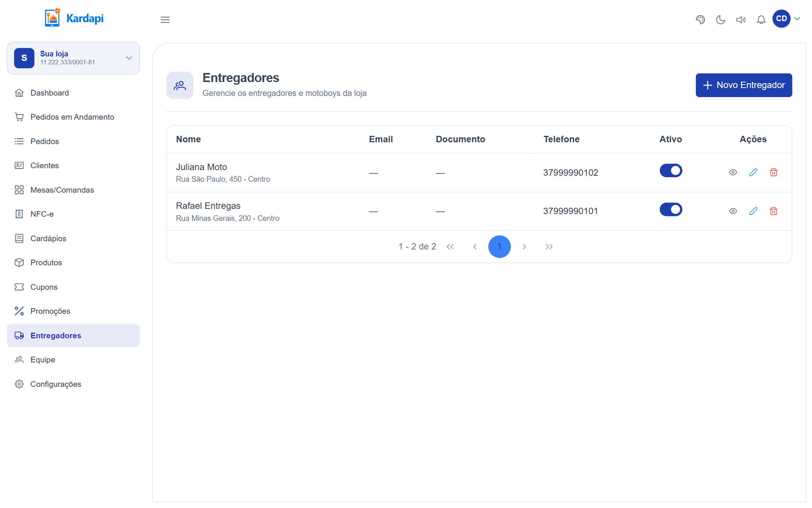This screenshot has width=812, height=508.
Task: Select page 1 pagination button
Action: (499, 246)
